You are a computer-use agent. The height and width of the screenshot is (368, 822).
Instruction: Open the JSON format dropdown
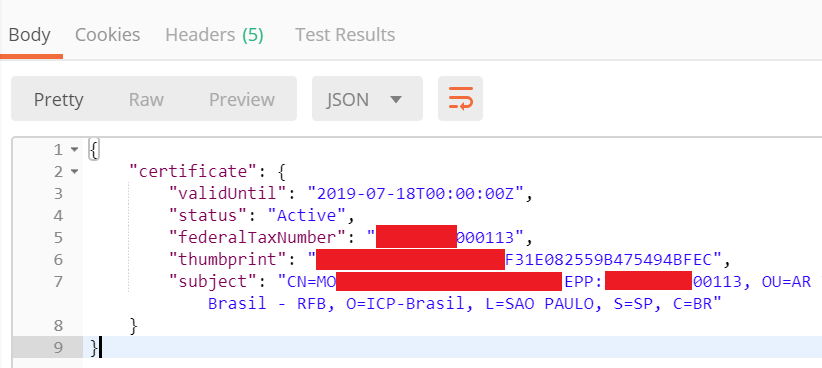pyautogui.click(x=367, y=99)
